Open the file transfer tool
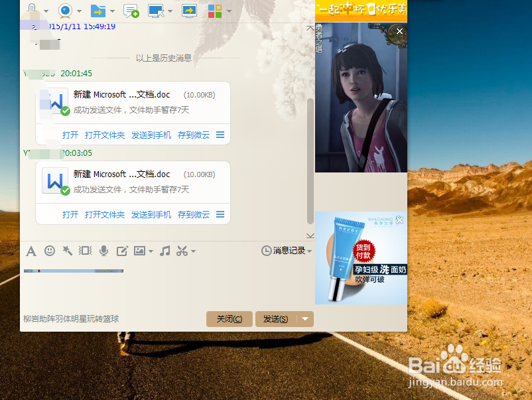Viewport: 532px width, 400px height. 100,11
